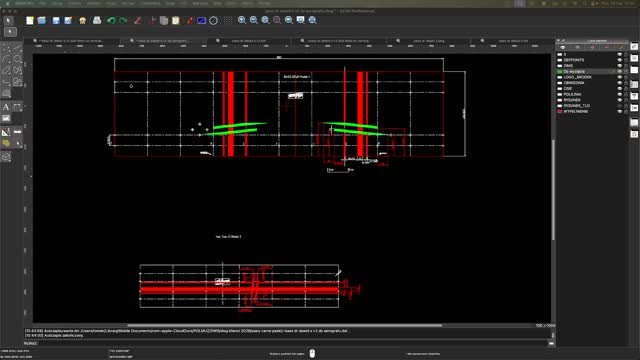Toggle the grid display dotted icon
The image size is (640, 360).
pyautogui.click(x=228, y=20)
